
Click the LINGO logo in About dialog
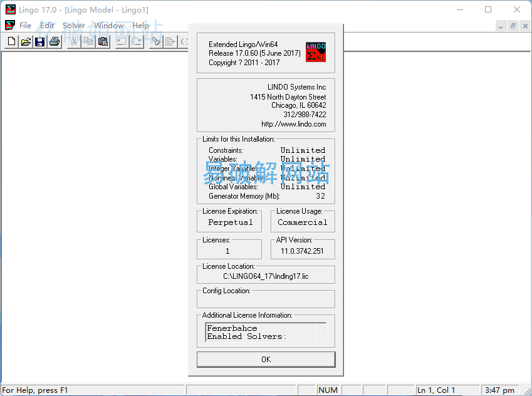click(x=315, y=52)
